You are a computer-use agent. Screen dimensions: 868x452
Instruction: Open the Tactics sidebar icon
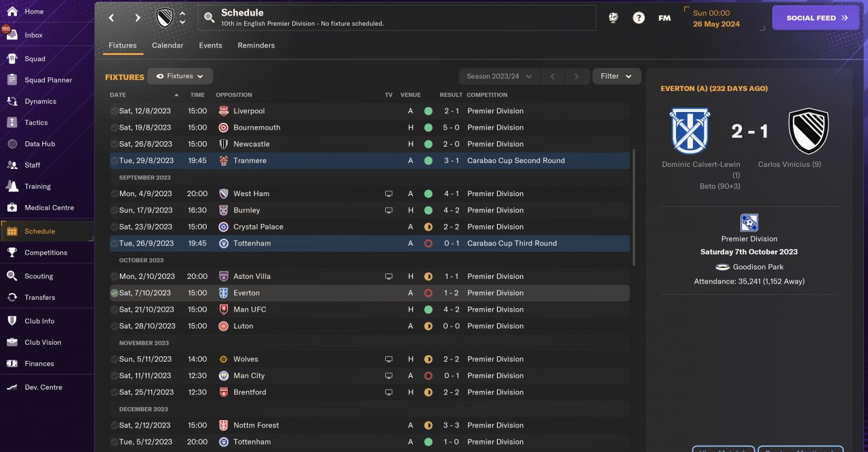pos(12,123)
